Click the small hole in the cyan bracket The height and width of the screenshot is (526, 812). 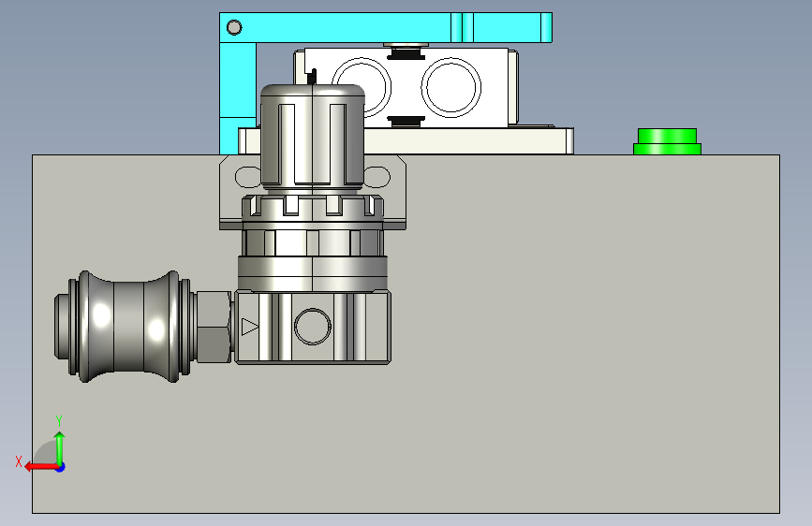pyautogui.click(x=234, y=27)
